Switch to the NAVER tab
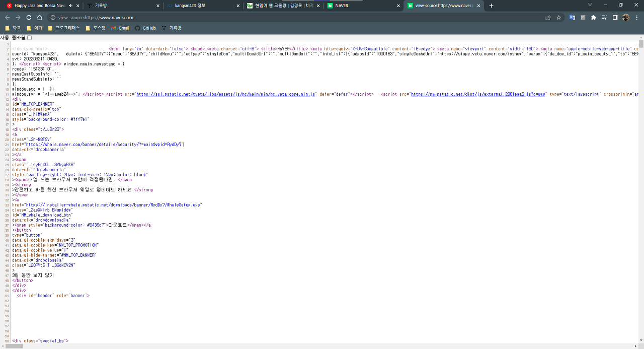The height and width of the screenshot is (349, 644). pos(363,6)
